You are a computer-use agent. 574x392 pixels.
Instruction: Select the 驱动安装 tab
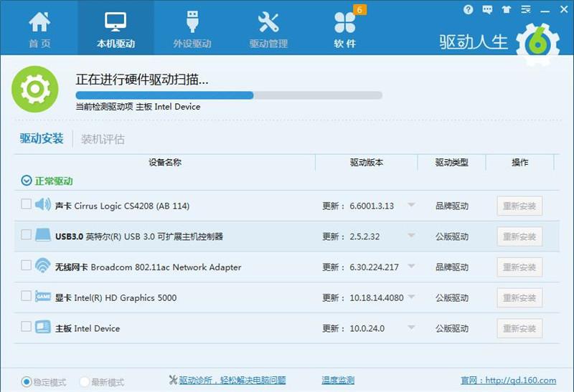click(42, 139)
